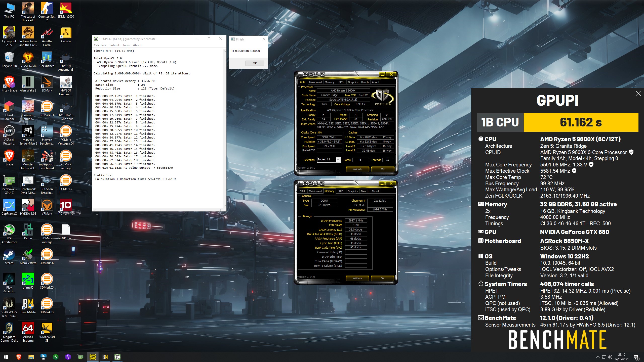Viewport: 644px width, 362px height.
Task: Close the BenchMate GPUPI result panel
Action: [638, 94]
